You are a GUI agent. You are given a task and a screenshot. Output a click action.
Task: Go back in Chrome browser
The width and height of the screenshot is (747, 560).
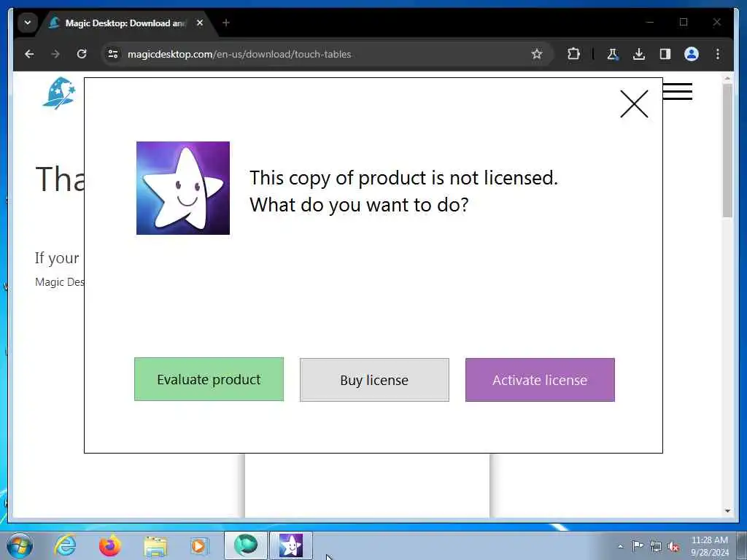(x=29, y=54)
